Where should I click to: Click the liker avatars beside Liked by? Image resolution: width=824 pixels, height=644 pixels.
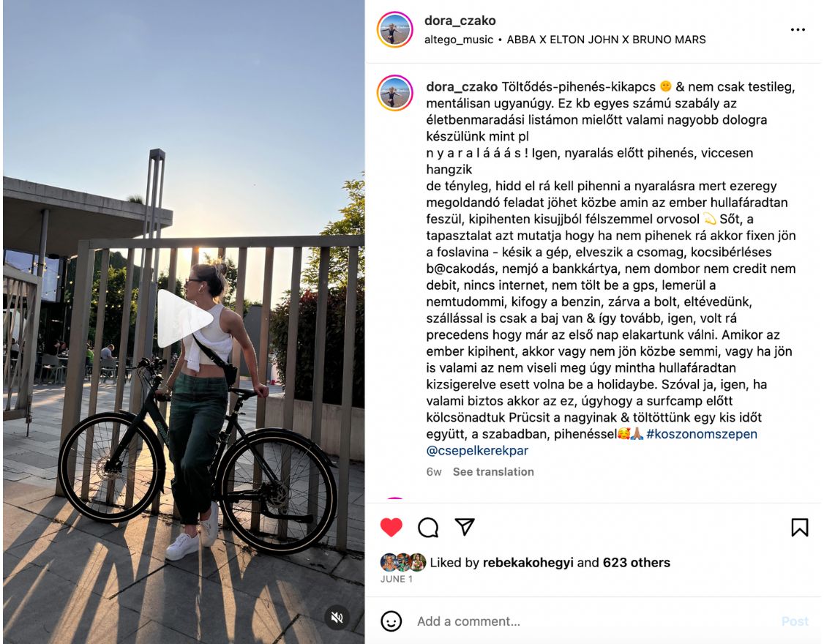tap(403, 562)
